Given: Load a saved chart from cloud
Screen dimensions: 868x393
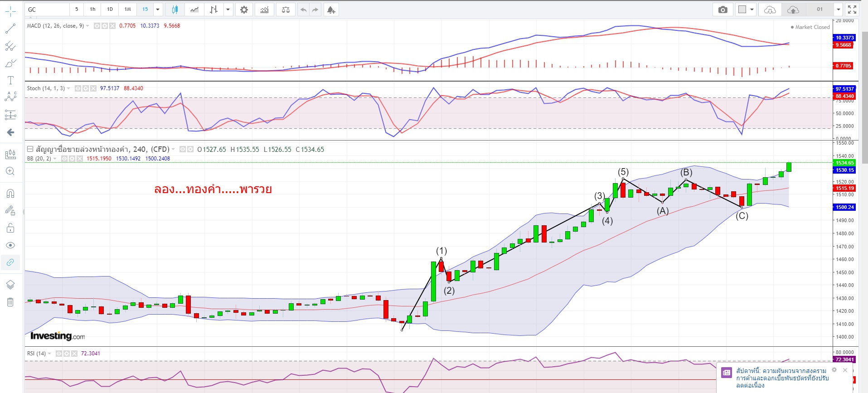Looking at the screenshot, I should click(x=770, y=10).
